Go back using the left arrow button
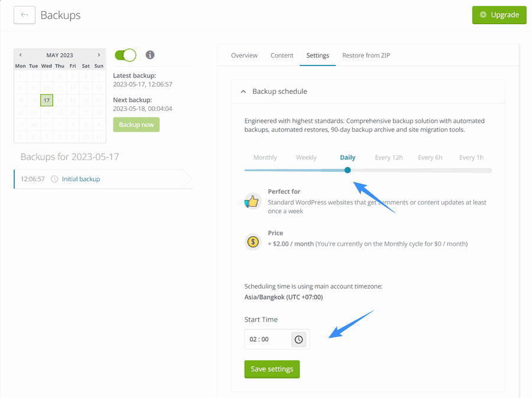This screenshot has height=398, width=532. pos(24,15)
